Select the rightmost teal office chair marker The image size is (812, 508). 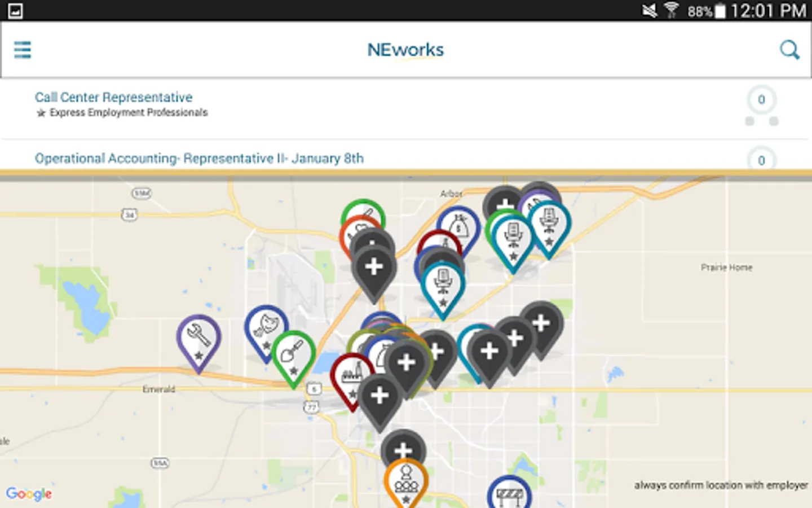pyautogui.click(x=549, y=229)
